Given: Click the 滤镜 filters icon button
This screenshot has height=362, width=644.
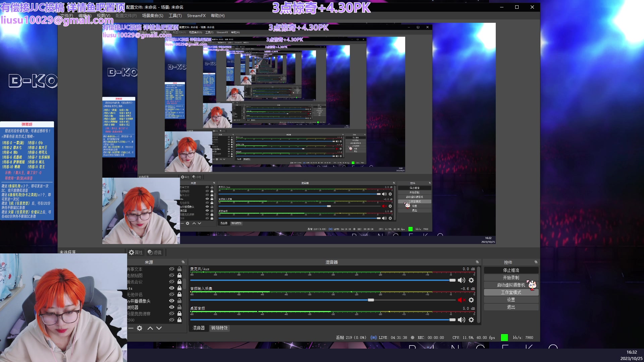Looking at the screenshot, I should [155, 252].
